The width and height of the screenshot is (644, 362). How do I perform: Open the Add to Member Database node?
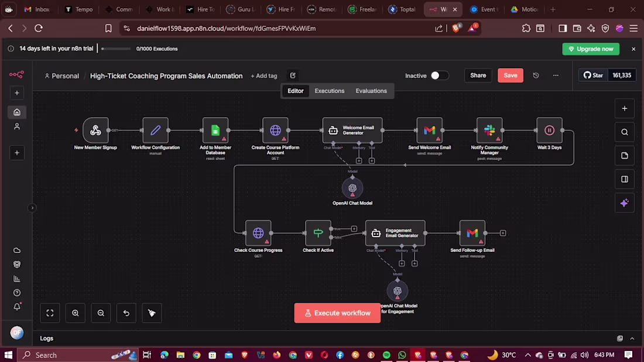tap(215, 130)
